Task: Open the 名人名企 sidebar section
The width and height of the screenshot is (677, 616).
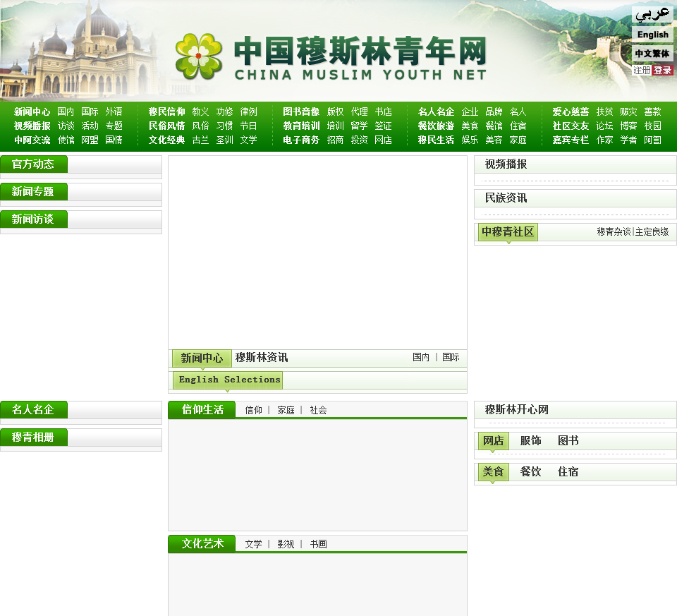Action: pyautogui.click(x=34, y=409)
